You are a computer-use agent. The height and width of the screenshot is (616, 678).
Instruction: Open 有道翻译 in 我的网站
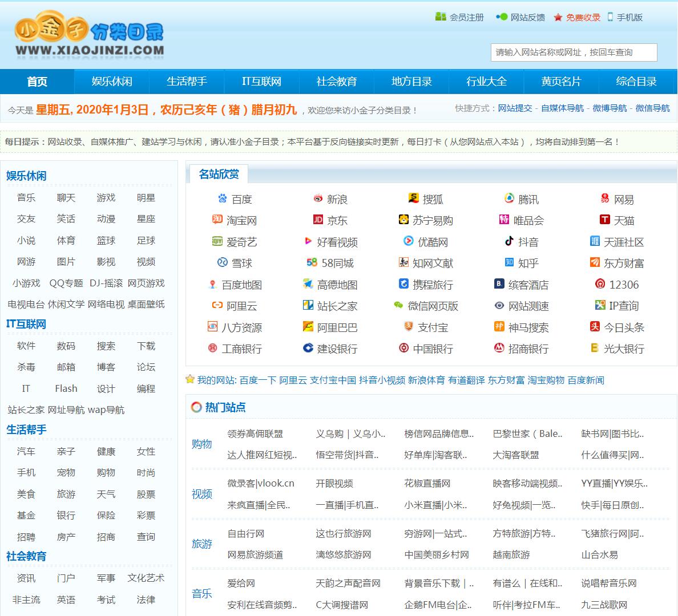click(x=466, y=380)
